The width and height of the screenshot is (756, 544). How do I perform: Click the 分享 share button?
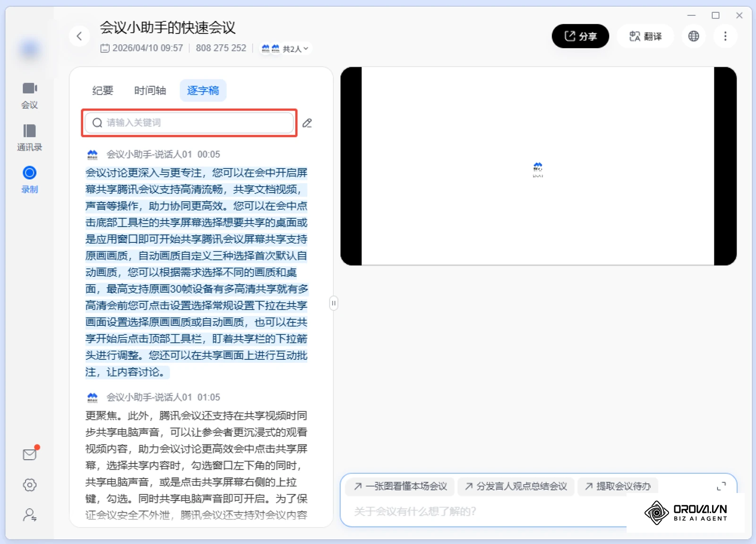click(x=580, y=36)
